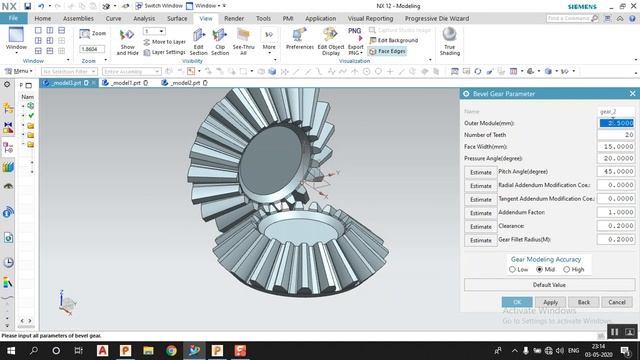Click Back button
640x360 pixels.
(584, 302)
